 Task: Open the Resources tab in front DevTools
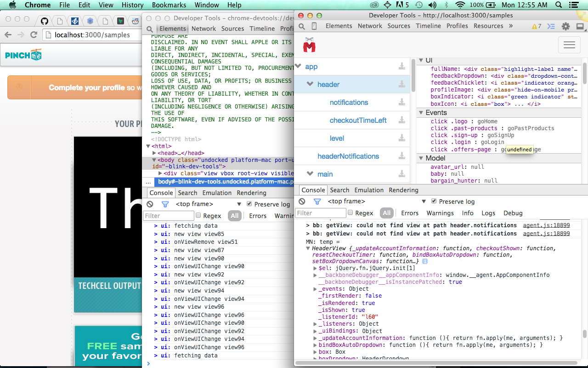(488, 26)
